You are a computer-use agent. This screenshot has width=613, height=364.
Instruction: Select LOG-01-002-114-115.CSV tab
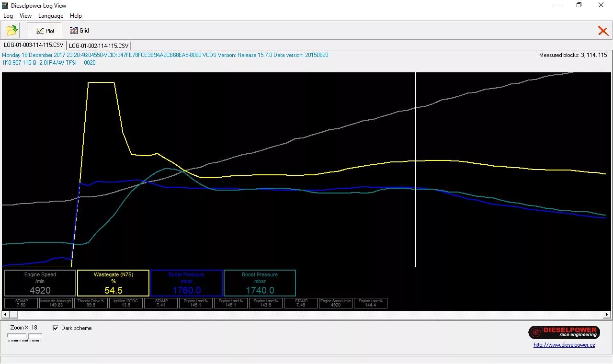(x=99, y=45)
